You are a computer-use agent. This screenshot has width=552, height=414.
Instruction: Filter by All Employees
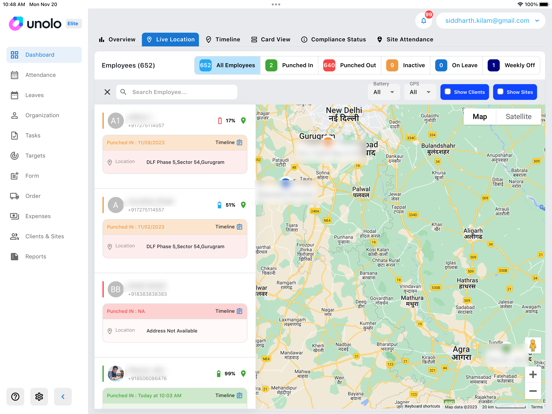point(227,65)
